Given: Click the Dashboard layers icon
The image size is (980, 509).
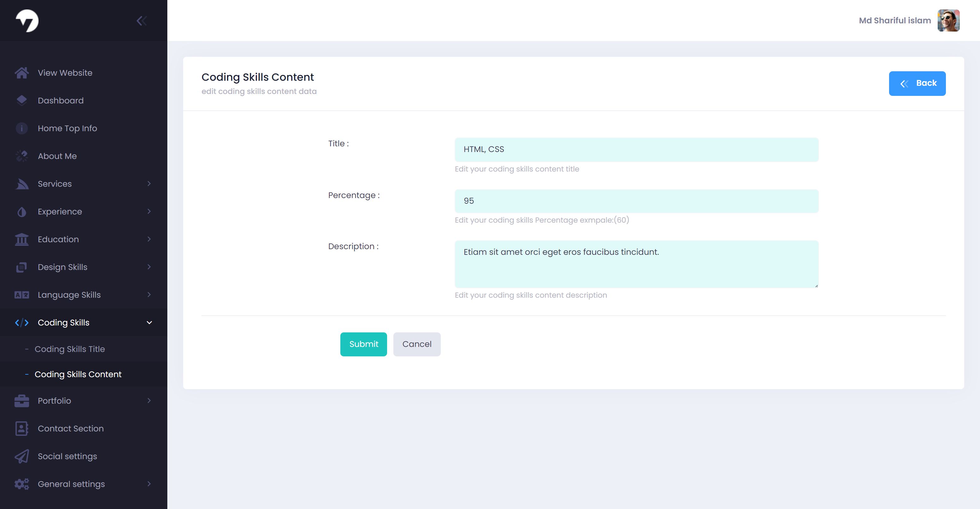Looking at the screenshot, I should pyautogui.click(x=22, y=100).
